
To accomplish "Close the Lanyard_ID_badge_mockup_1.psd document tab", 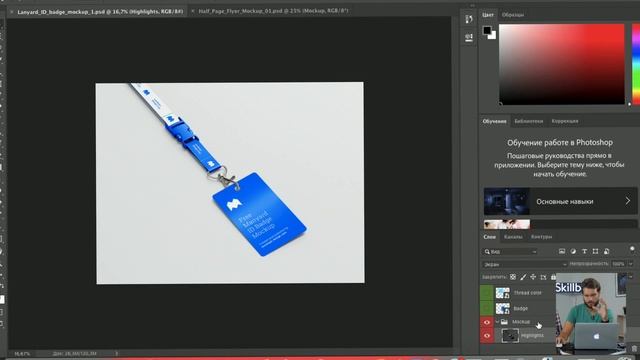I will tap(11, 12).
